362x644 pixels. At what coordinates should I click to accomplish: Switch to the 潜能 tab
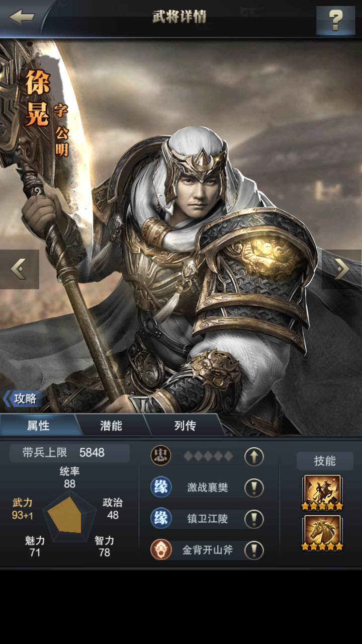pyautogui.click(x=111, y=426)
